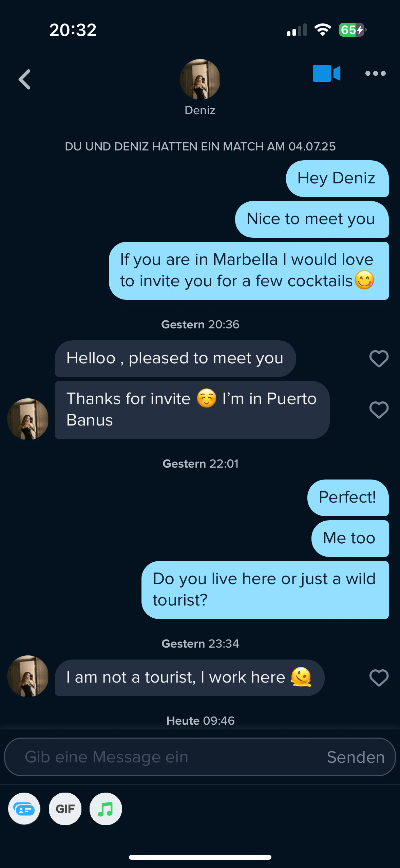Viewport: 400px width, 868px height.
Task: Tap the blue contact card icon
Action: (24, 809)
